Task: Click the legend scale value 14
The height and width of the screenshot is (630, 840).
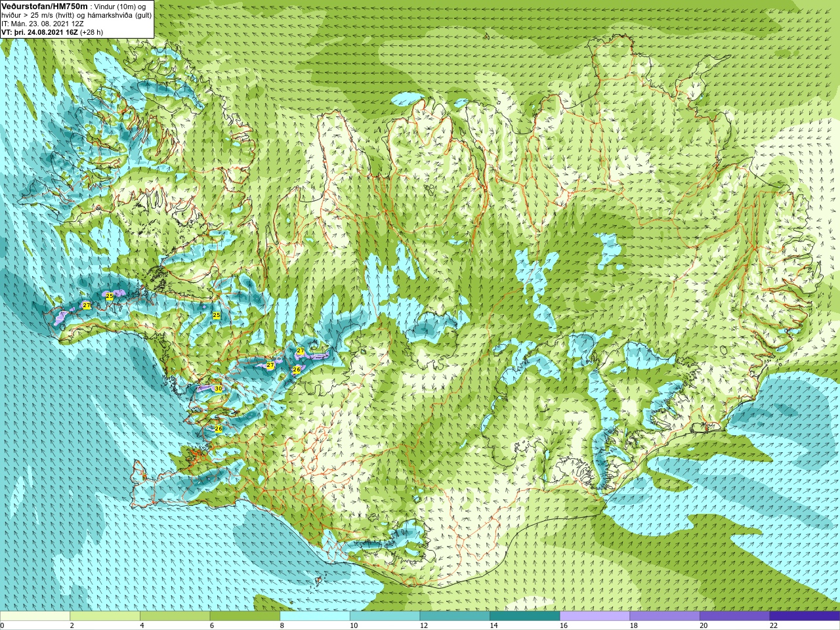Action: point(494,625)
